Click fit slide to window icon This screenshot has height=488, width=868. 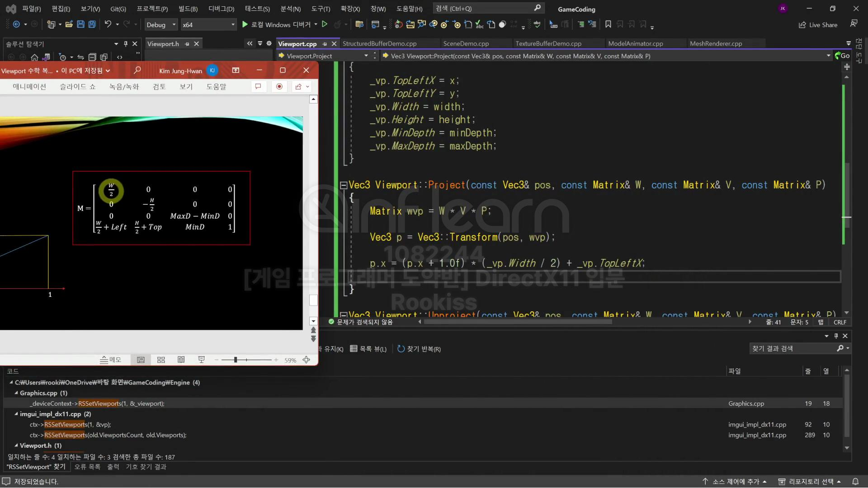[x=307, y=360]
